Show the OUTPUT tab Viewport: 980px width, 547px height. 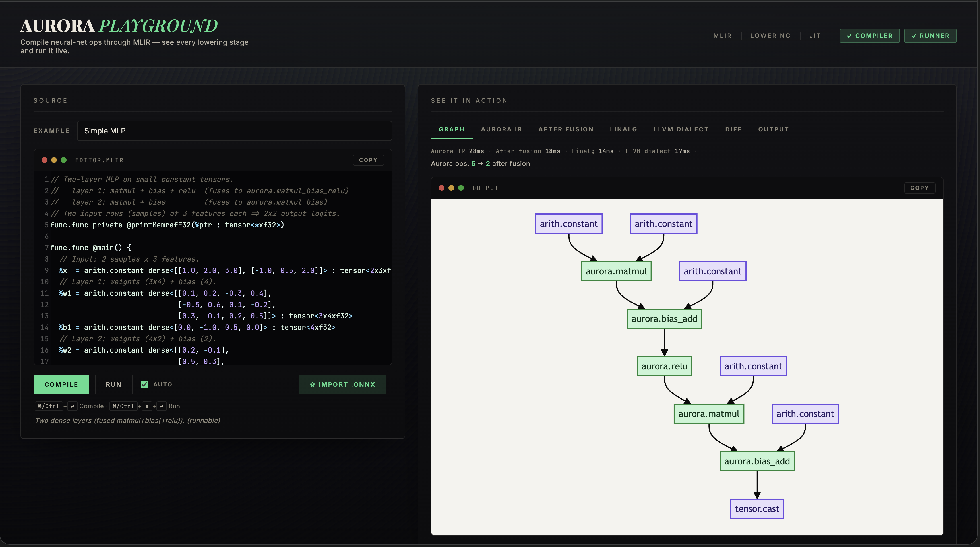click(774, 129)
